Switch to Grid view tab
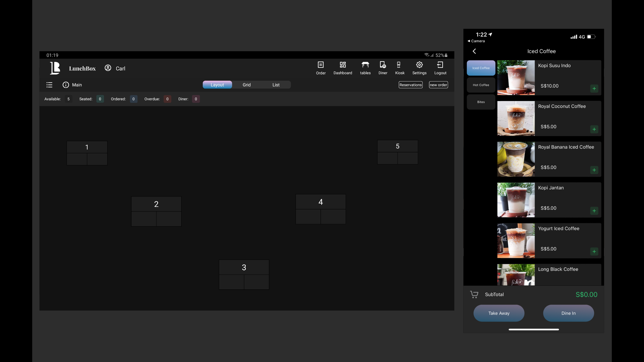The image size is (644, 362). click(x=247, y=85)
